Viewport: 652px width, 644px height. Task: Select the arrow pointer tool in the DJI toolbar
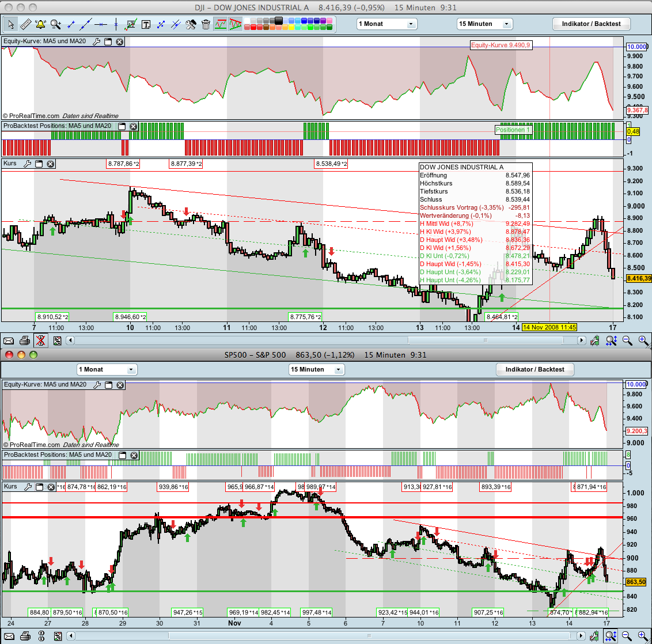tap(11, 25)
